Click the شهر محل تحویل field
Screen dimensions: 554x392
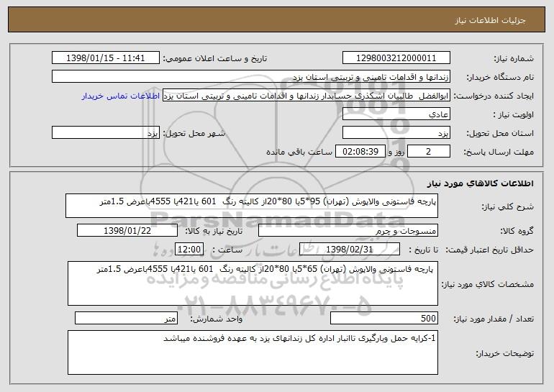click(106, 133)
